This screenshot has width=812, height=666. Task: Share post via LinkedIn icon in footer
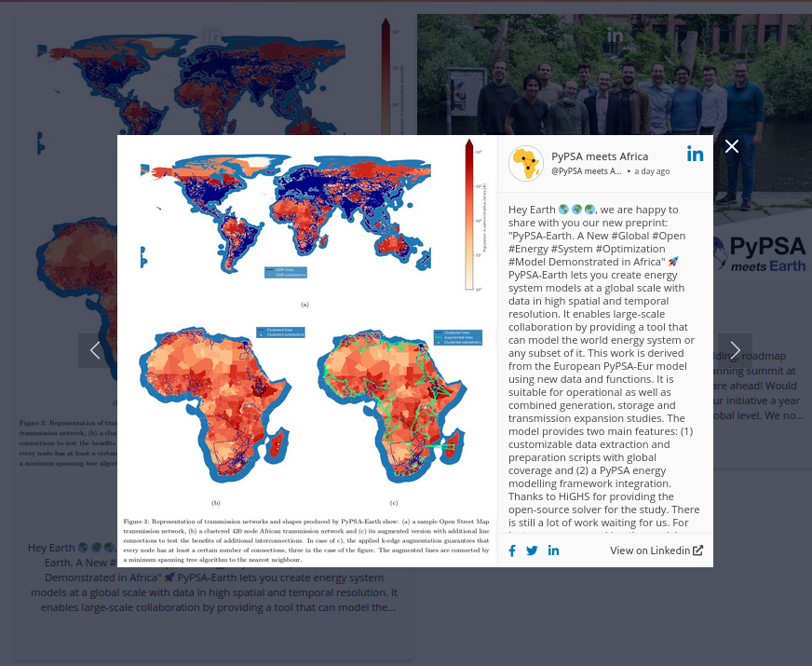553,550
